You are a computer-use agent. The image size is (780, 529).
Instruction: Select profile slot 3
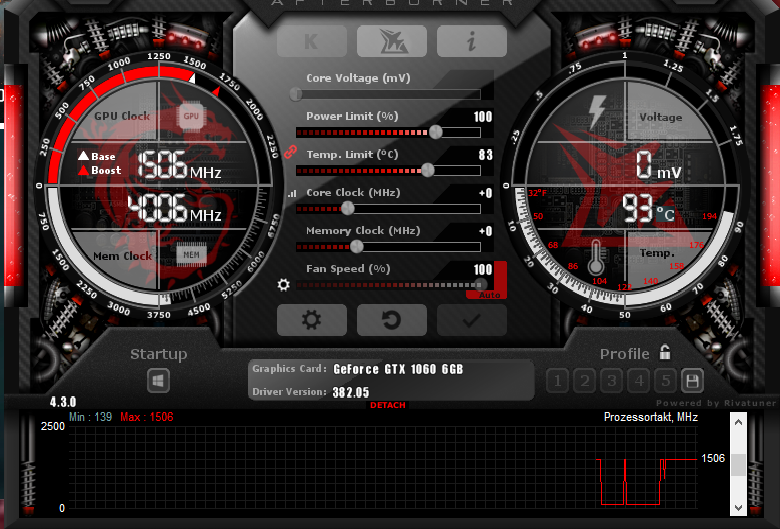point(612,381)
